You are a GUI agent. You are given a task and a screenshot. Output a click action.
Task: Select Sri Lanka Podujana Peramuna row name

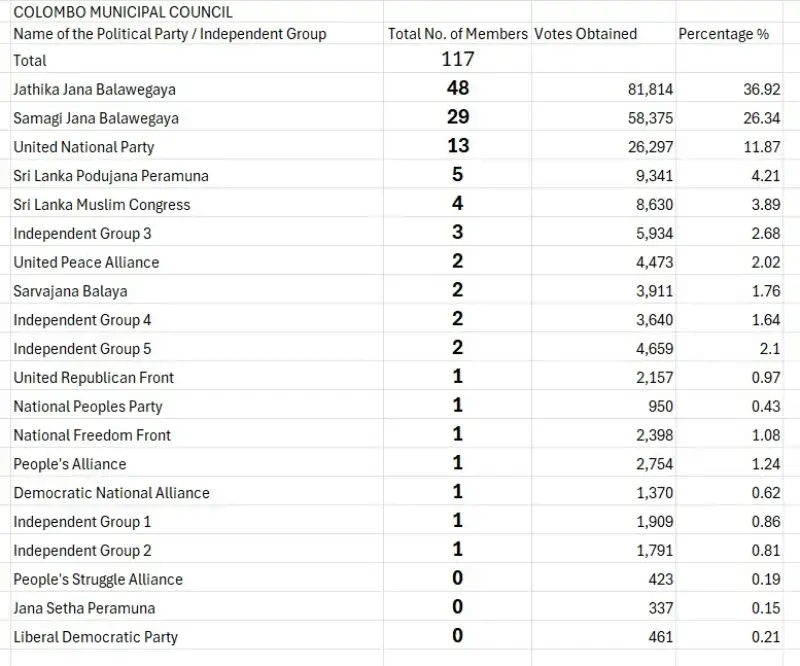point(111,177)
